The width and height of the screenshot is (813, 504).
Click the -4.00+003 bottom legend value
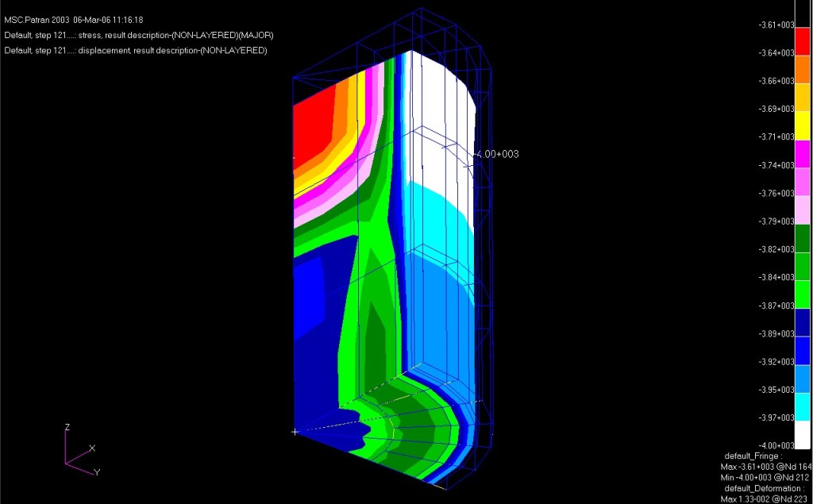[776, 445]
